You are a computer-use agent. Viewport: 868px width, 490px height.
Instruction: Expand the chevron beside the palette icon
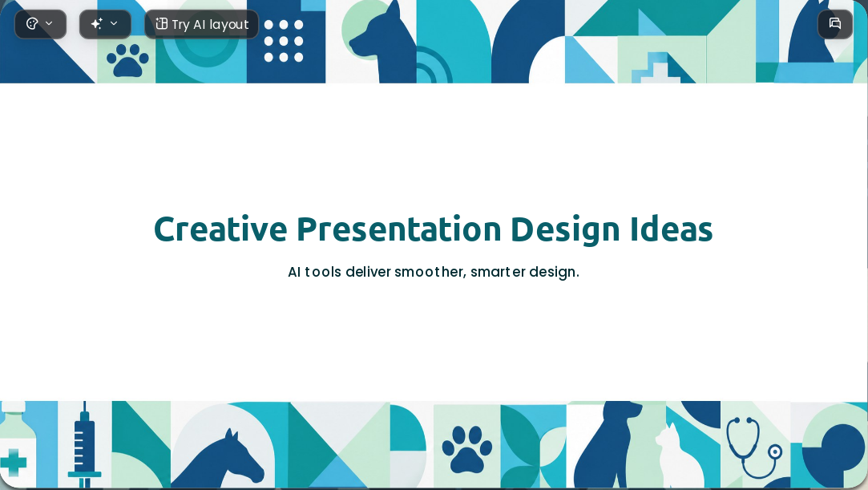tap(49, 24)
